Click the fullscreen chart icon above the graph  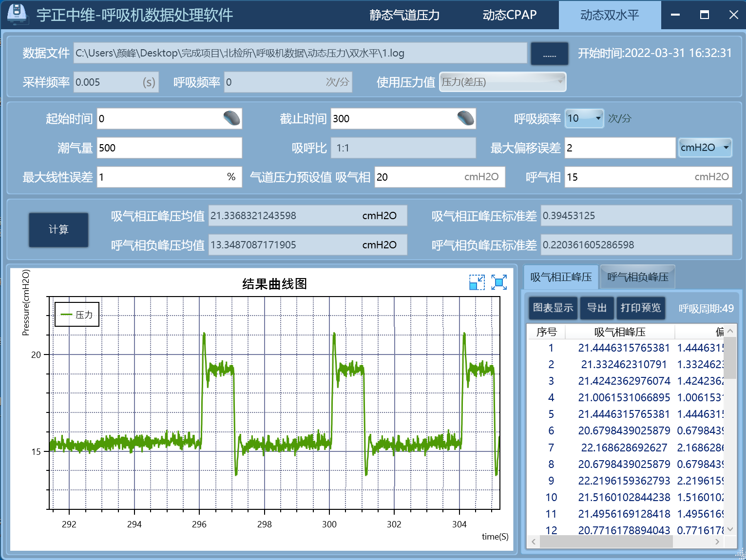coord(499,282)
